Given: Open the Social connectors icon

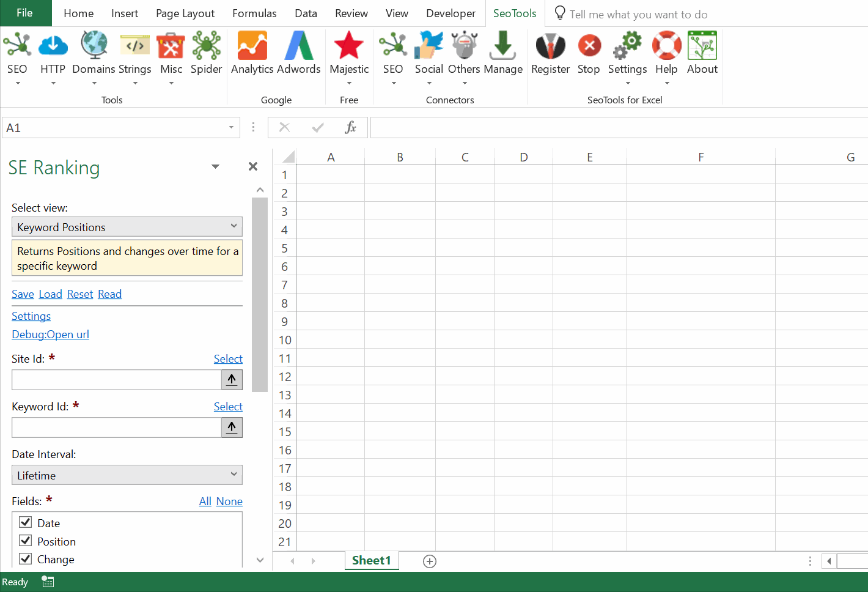Looking at the screenshot, I should click(428, 46).
